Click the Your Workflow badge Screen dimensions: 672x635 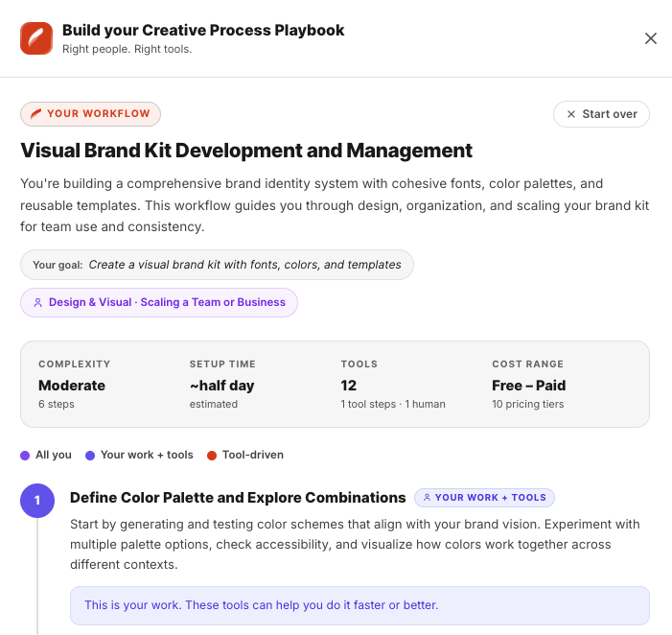(90, 114)
